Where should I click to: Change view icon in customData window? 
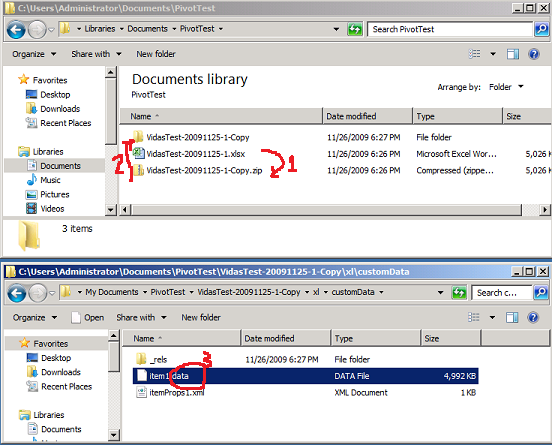(474, 318)
